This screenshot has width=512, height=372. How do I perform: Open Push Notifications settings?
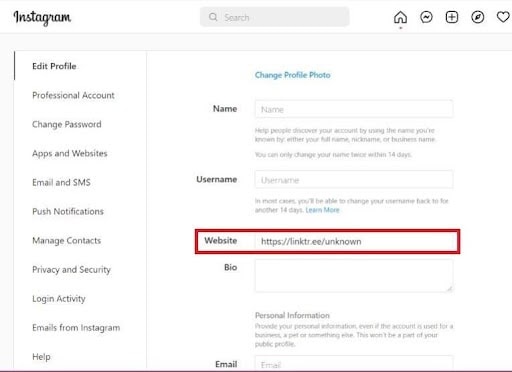pos(68,211)
